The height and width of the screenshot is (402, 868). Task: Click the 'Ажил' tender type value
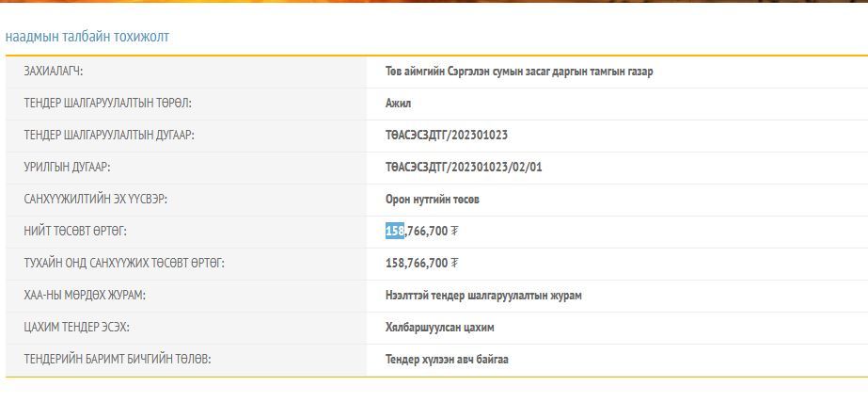[398, 104]
